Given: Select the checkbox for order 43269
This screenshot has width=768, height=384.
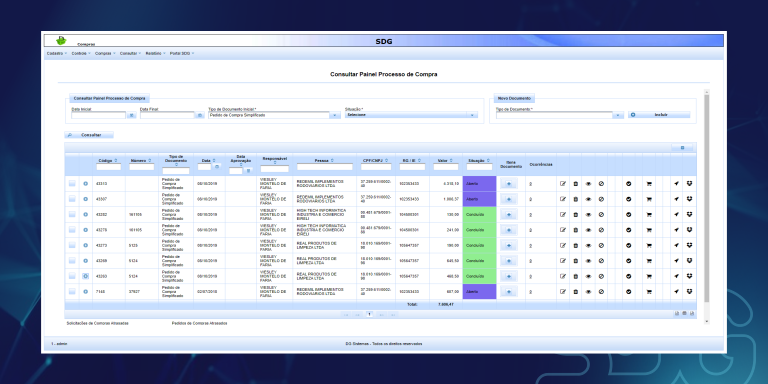Looking at the screenshot, I should [x=72, y=260].
